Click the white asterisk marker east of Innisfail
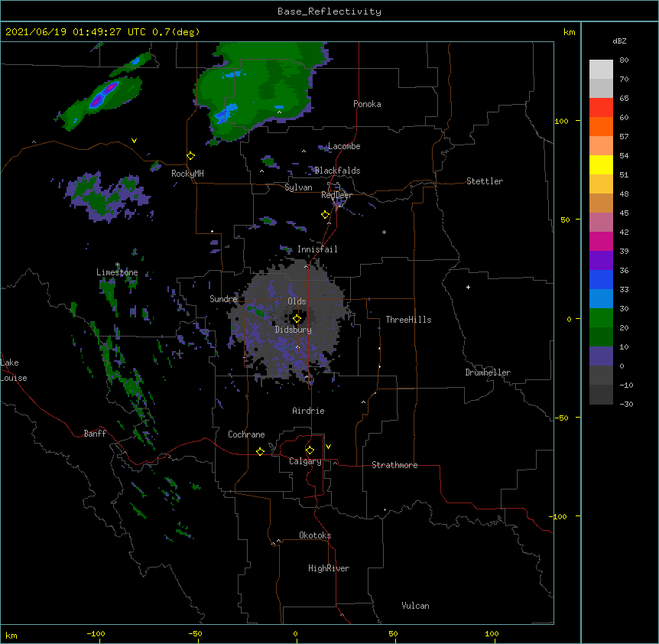659x644 pixels. 384,232
